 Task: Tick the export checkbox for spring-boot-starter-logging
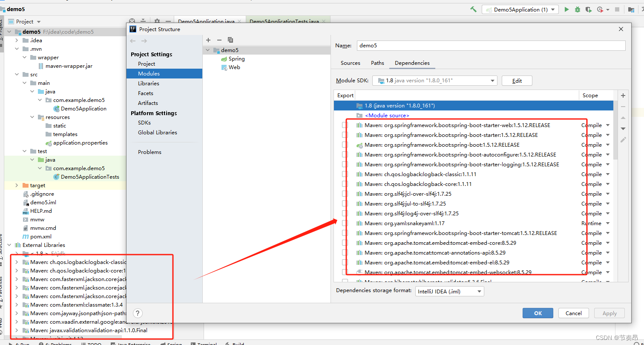tap(345, 165)
